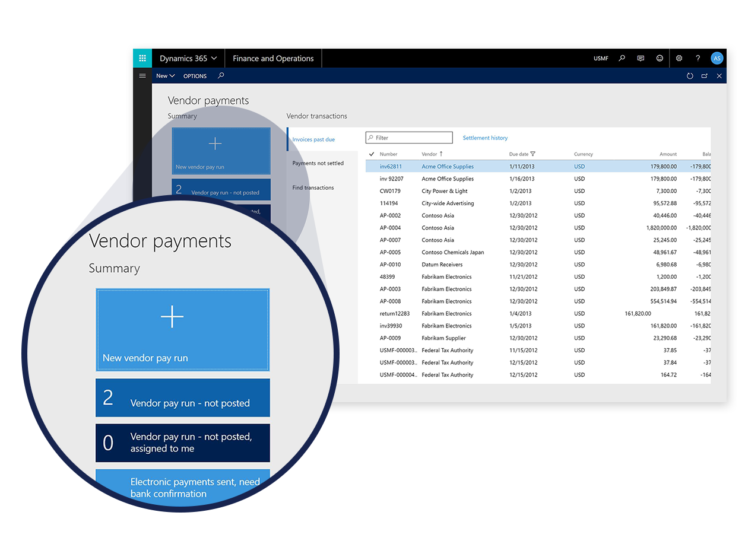Open the New dropdown menu
Image resolution: width=748 pixels, height=560 pixels.
click(165, 76)
